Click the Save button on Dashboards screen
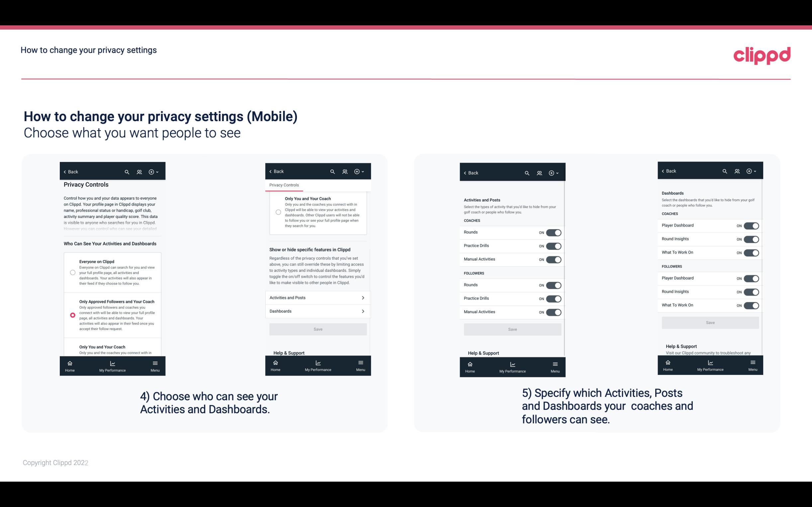The image size is (812, 507). click(710, 323)
